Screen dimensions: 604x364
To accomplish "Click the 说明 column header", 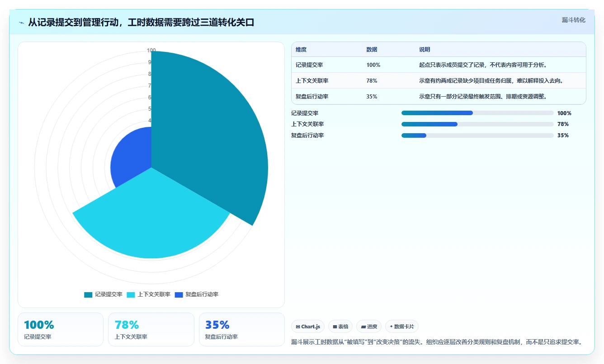I will 425,50.
